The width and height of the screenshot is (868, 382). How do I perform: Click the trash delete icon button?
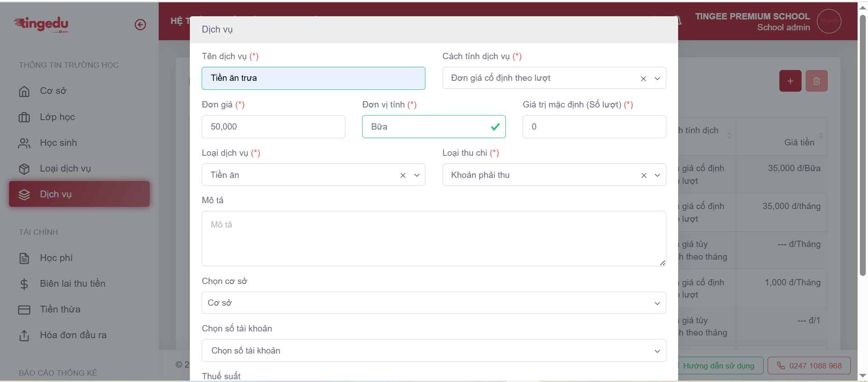(x=816, y=81)
